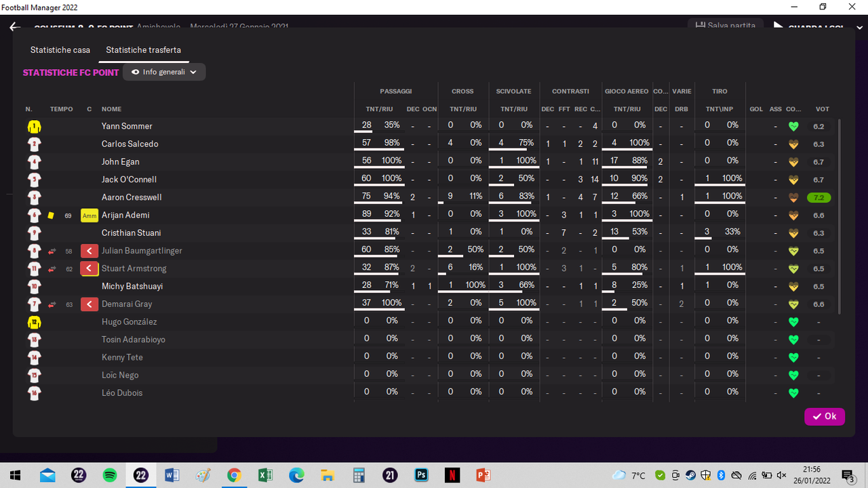Image resolution: width=868 pixels, height=488 pixels.
Task: Go back using the arrow at top left
Action: click(x=15, y=27)
